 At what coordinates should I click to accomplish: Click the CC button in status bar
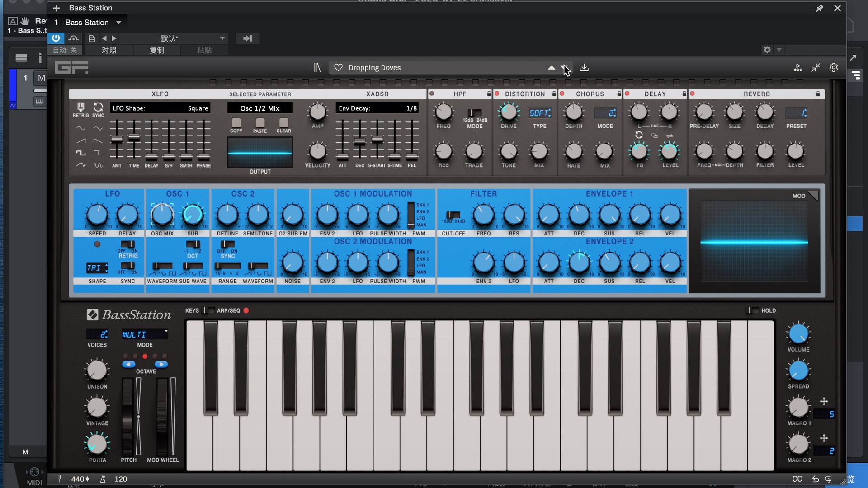[x=797, y=479]
